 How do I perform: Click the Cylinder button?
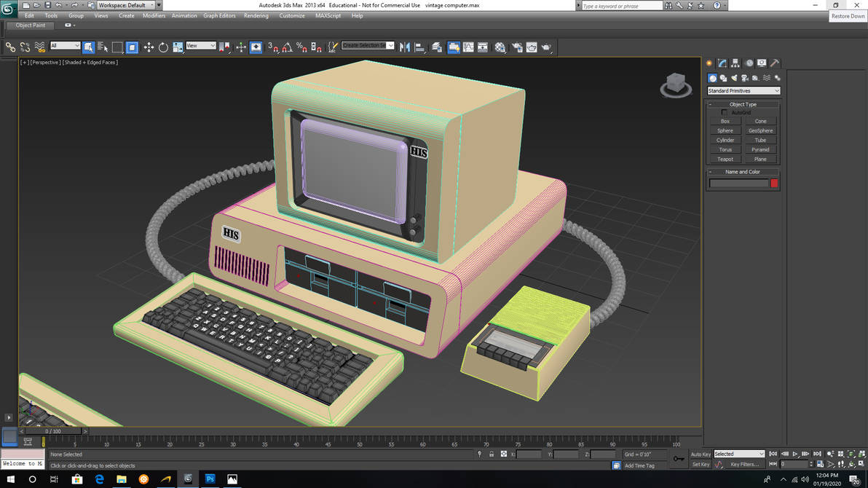tap(725, 140)
